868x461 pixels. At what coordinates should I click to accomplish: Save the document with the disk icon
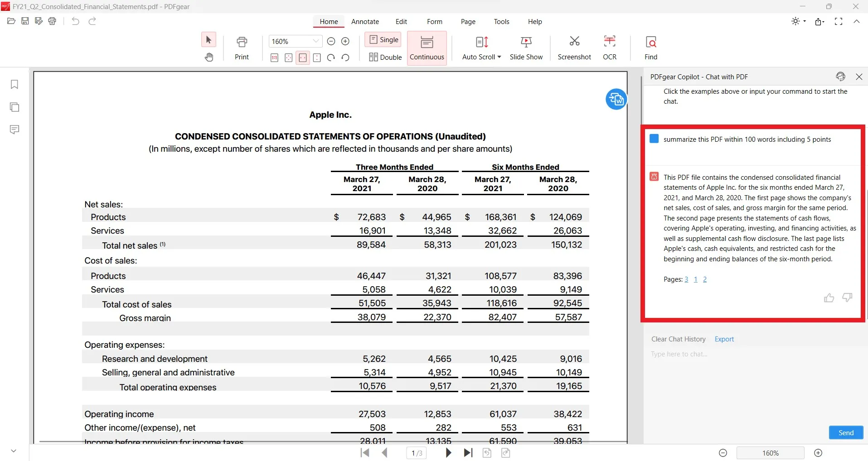pos(25,21)
